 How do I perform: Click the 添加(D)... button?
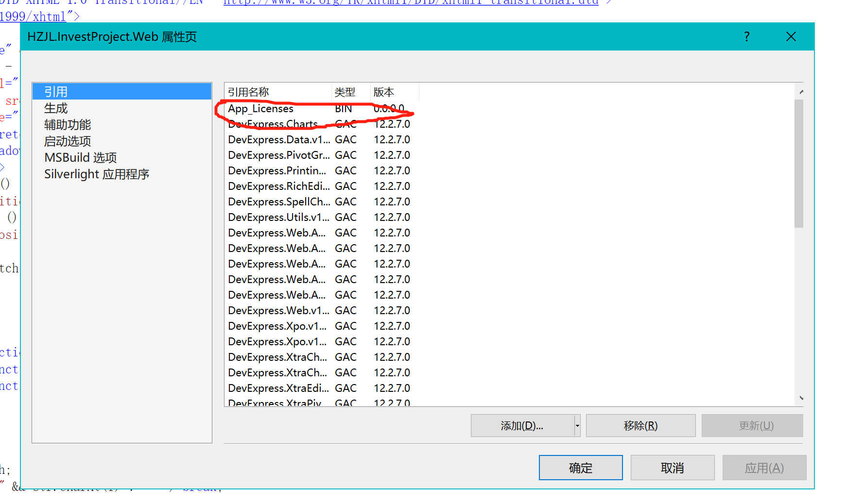522,426
